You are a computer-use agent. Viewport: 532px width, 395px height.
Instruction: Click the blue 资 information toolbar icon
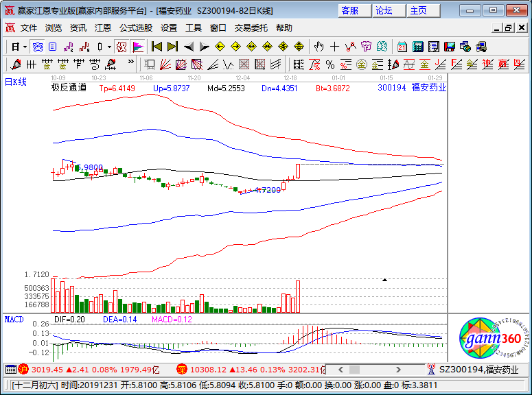(37, 47)
